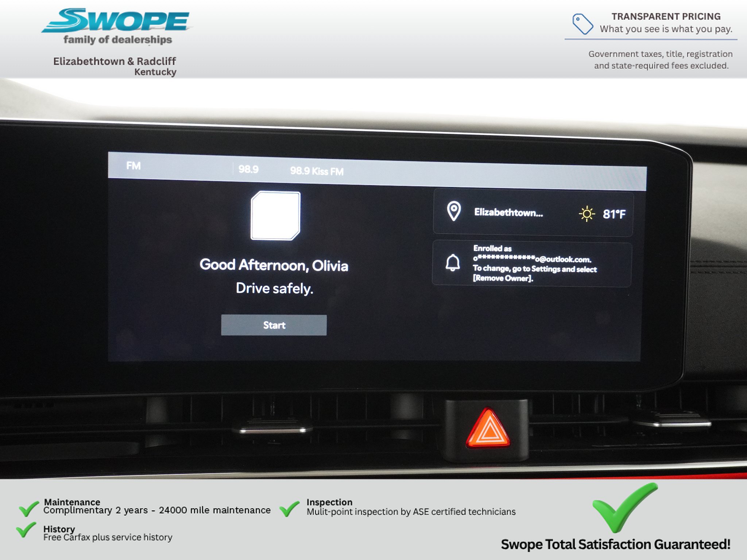Click the green checkmark beside History
This screenshot has height=560, width=747.
click(26, 529)
